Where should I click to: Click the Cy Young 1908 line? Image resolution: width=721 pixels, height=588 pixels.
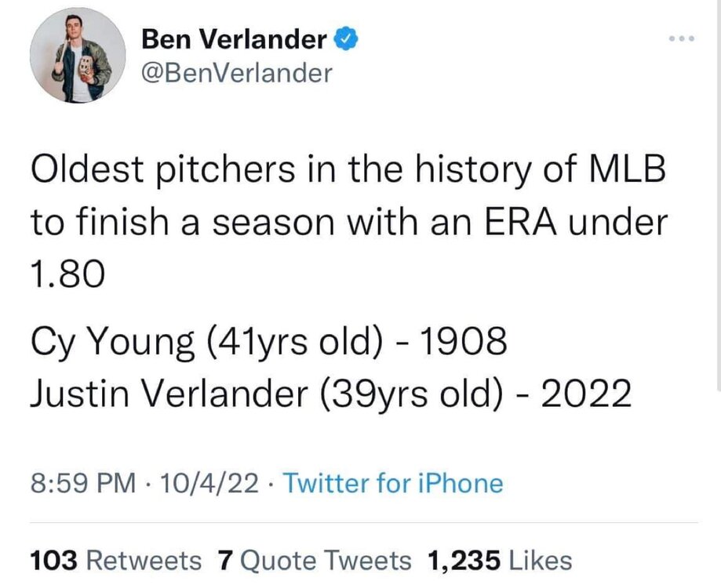tap(268, 342)
